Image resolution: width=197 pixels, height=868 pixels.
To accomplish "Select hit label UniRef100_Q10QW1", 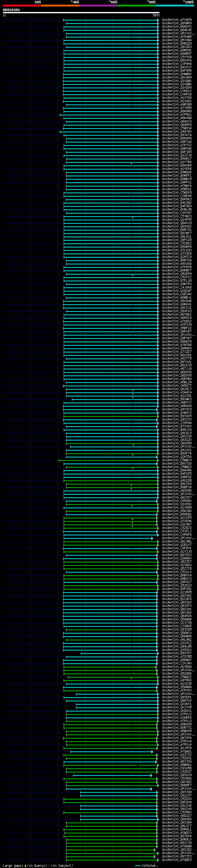I will (x=177, y=81).
